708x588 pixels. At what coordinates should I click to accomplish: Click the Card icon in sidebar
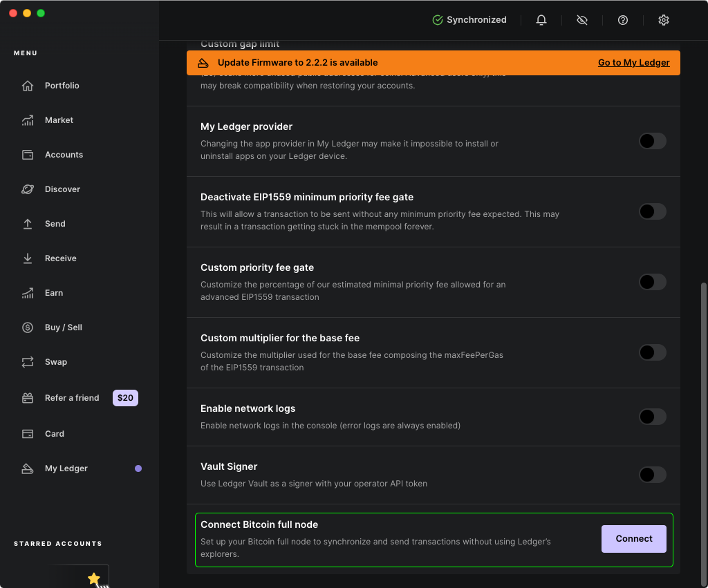28,434
